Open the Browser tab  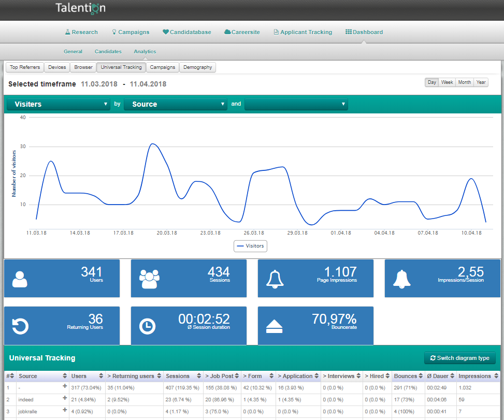tap(83, 67)
